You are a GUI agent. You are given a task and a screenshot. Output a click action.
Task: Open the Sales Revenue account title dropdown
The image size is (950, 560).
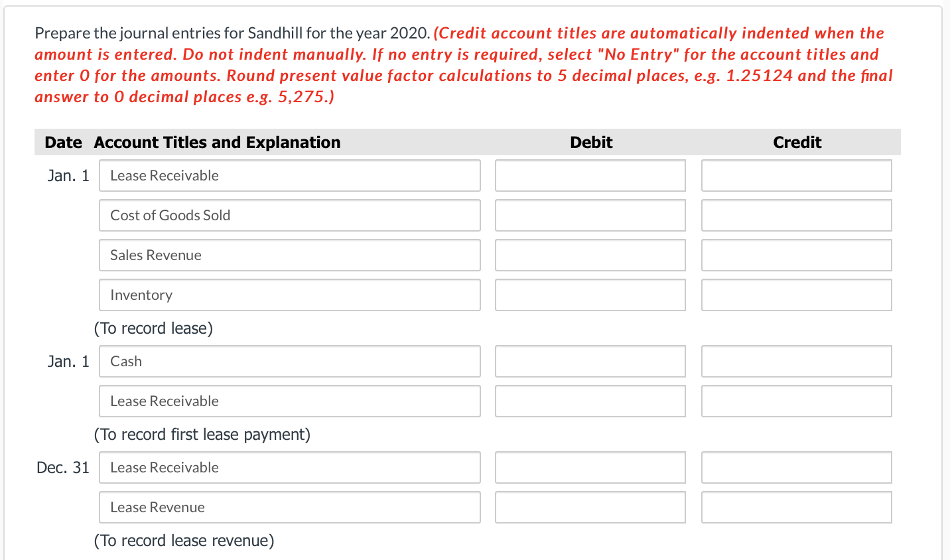(289, 255)
